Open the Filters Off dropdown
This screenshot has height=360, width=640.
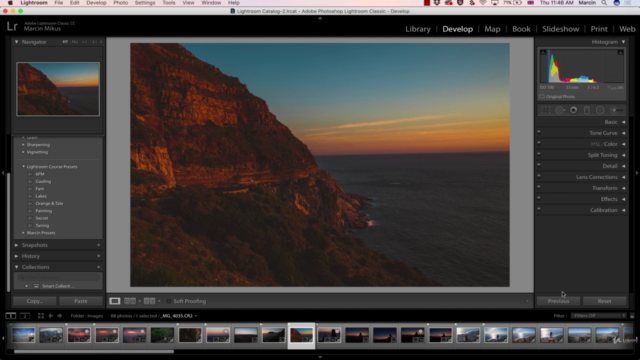[x=598, y=316]
